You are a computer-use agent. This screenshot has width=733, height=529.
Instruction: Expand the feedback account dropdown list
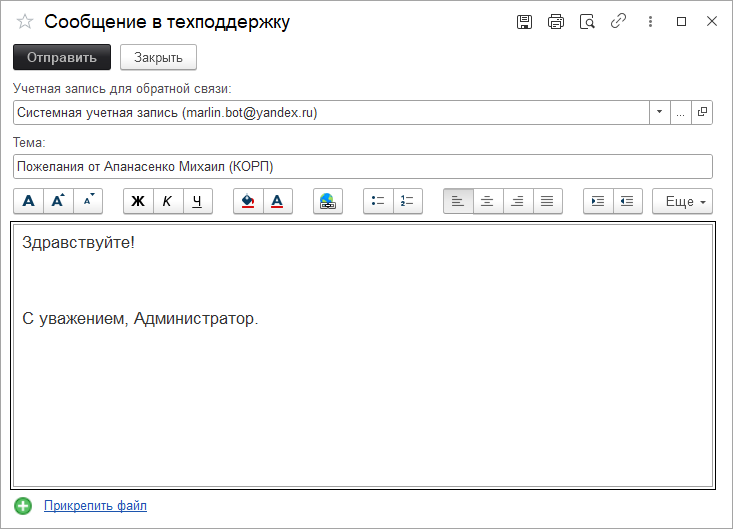(x=659, y=113)
